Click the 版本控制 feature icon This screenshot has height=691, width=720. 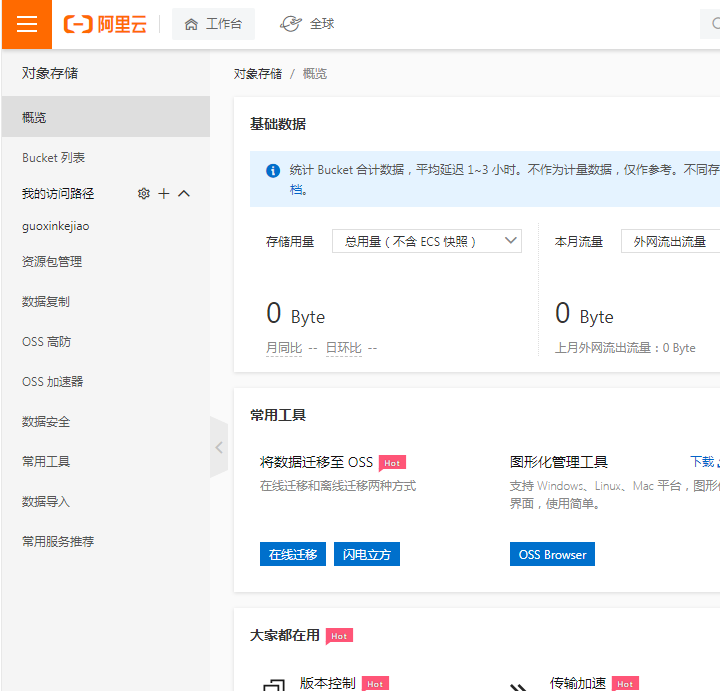(274, 684)
